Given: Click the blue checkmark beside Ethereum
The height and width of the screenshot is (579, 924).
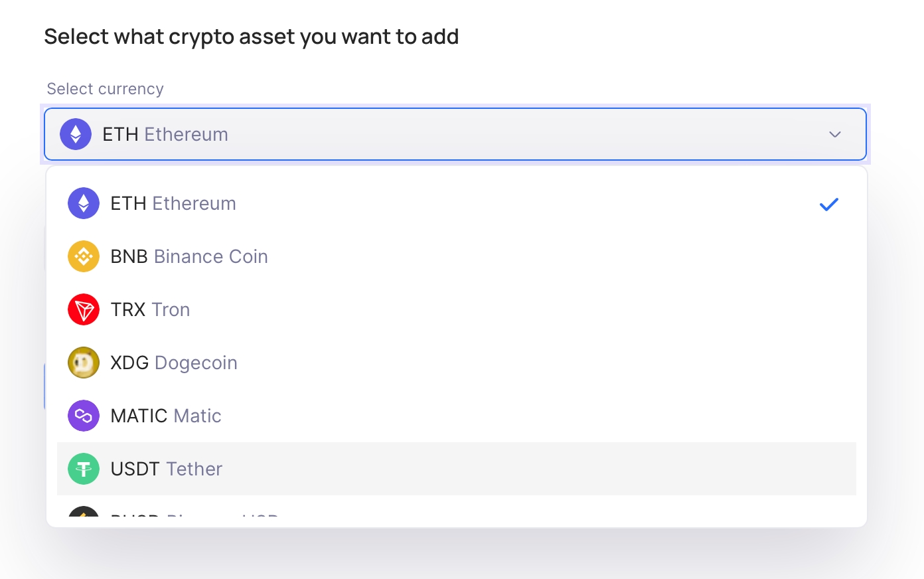Looking at the screenshot, I should pos(829,205).
